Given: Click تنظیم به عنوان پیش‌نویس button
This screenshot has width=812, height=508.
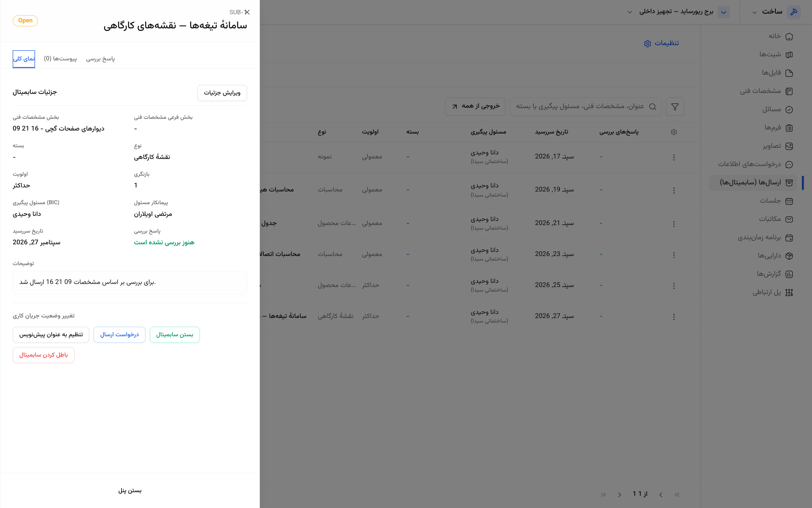Looking at the screenshot, I should (x=51, y=335).
